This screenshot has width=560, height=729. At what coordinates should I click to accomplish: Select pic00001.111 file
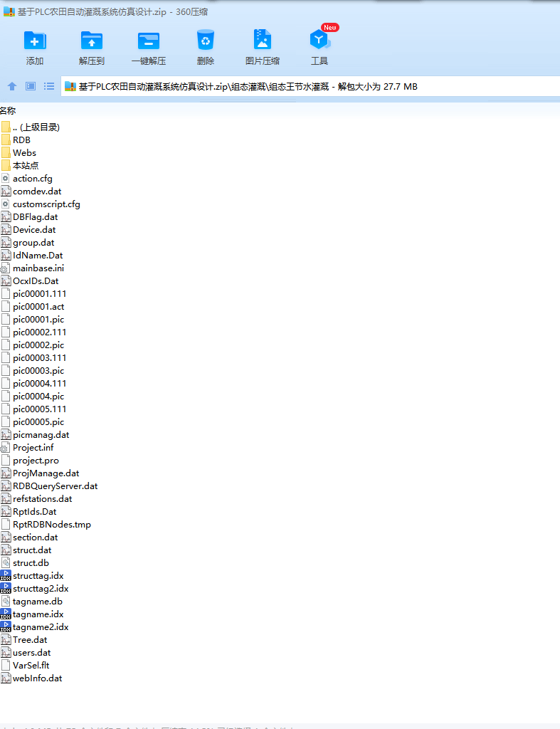40,294
